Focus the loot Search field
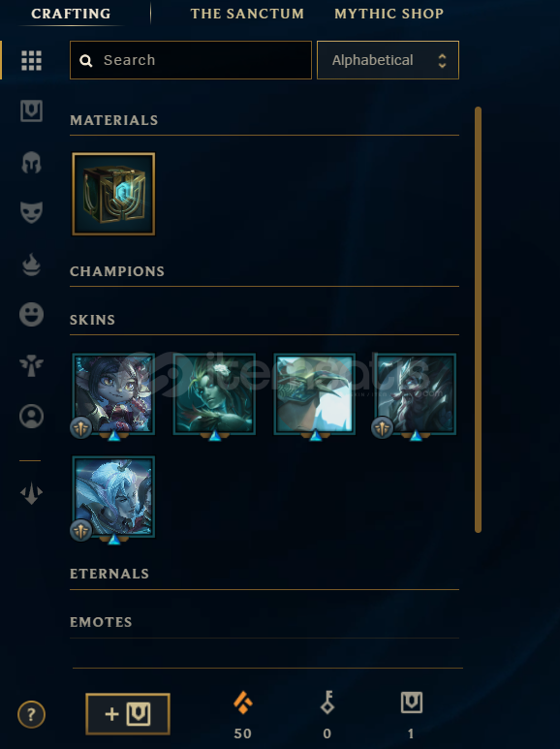The height and width of the screenshot is (749, 560). 191,60
